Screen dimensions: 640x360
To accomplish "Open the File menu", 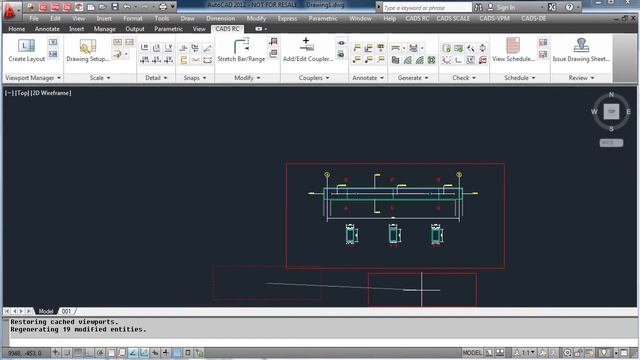I will [34, 18].
